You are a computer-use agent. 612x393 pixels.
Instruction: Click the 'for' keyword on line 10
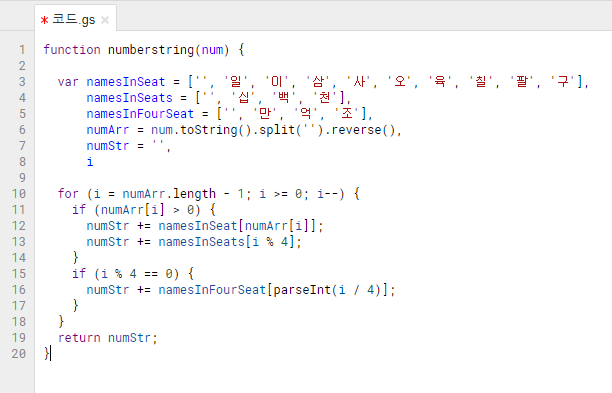coord(68,194)
